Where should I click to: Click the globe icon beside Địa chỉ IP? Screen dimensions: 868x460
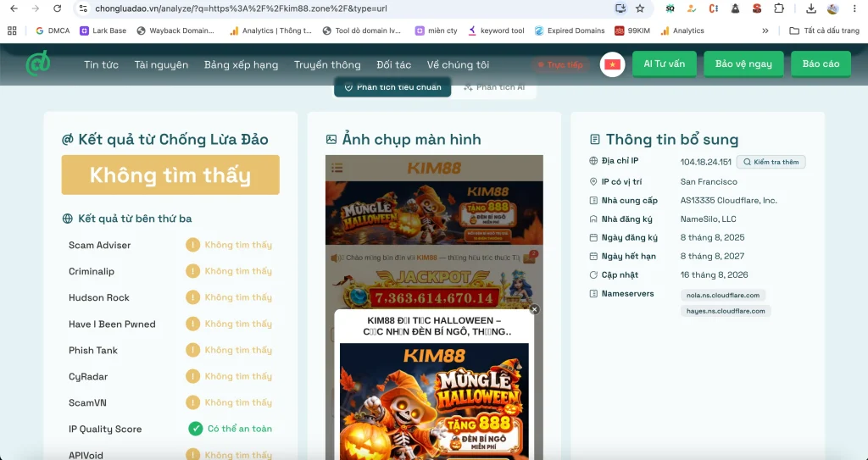click(593, 161)
